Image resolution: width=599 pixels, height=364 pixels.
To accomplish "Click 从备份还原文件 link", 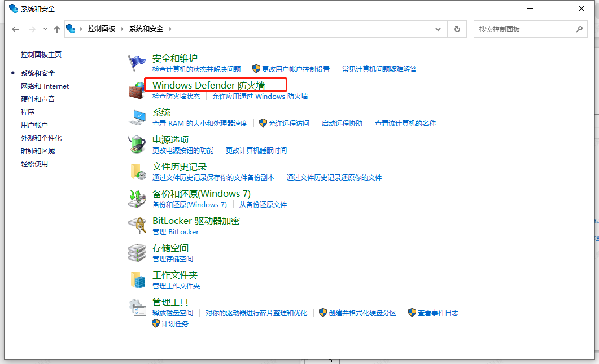I will pos(263,205).
